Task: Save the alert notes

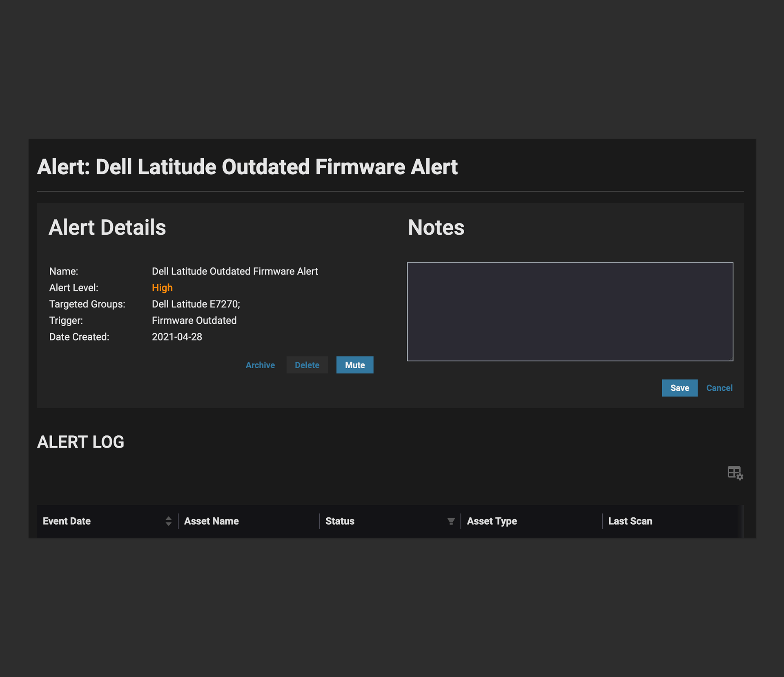Action: pyautogui.click(x=679, y=388)
